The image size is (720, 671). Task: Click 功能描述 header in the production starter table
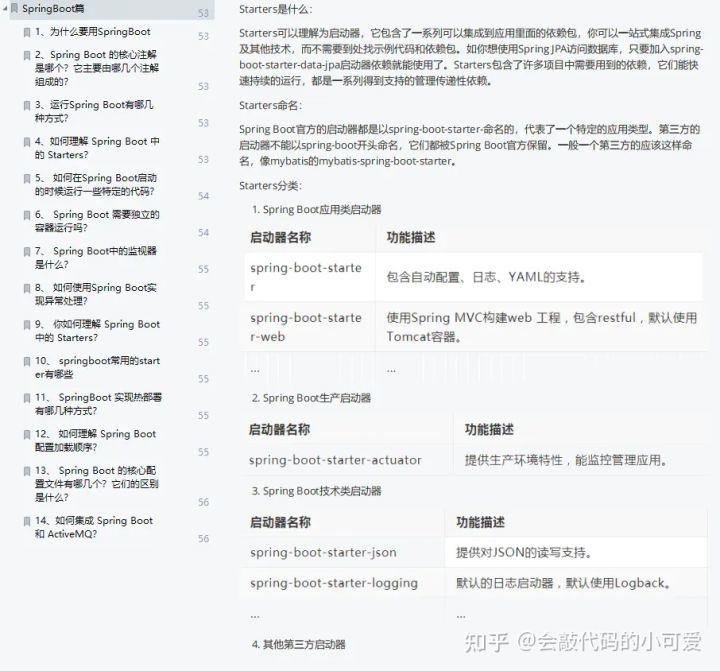[489, 429]
